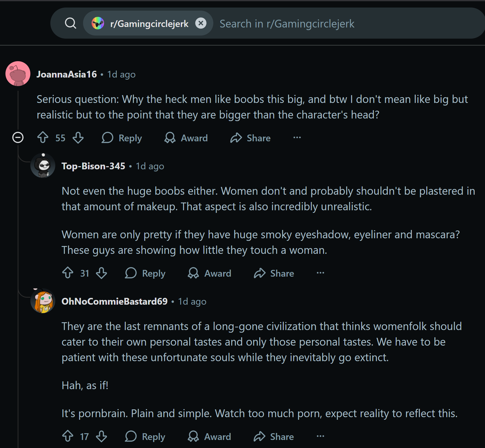The width and height of the screenshot is (485, 448).
Task: Remove the r/Gamingcirclejerk search filter
Action: click(x=201, y=23)
